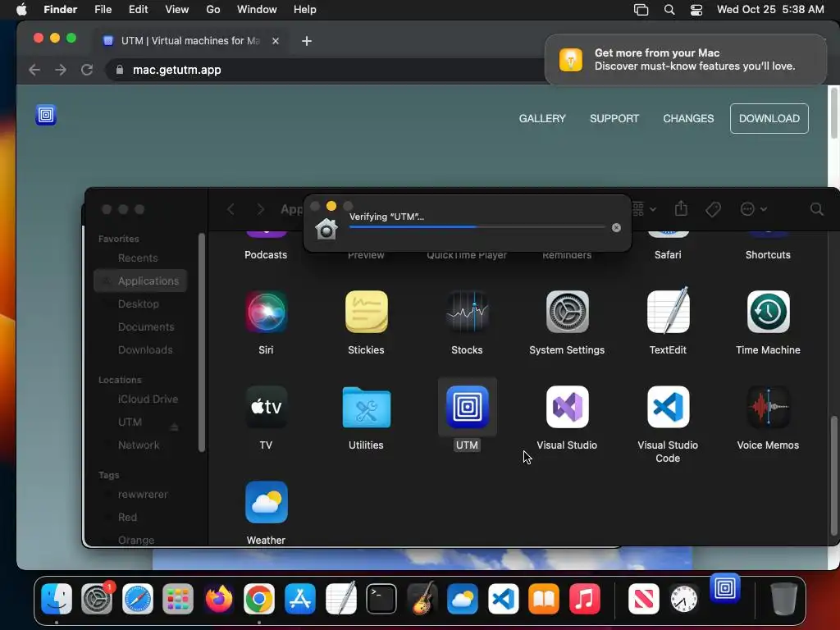Search in the Finder window
Screen dimensions: 840x630
[816, 209]
